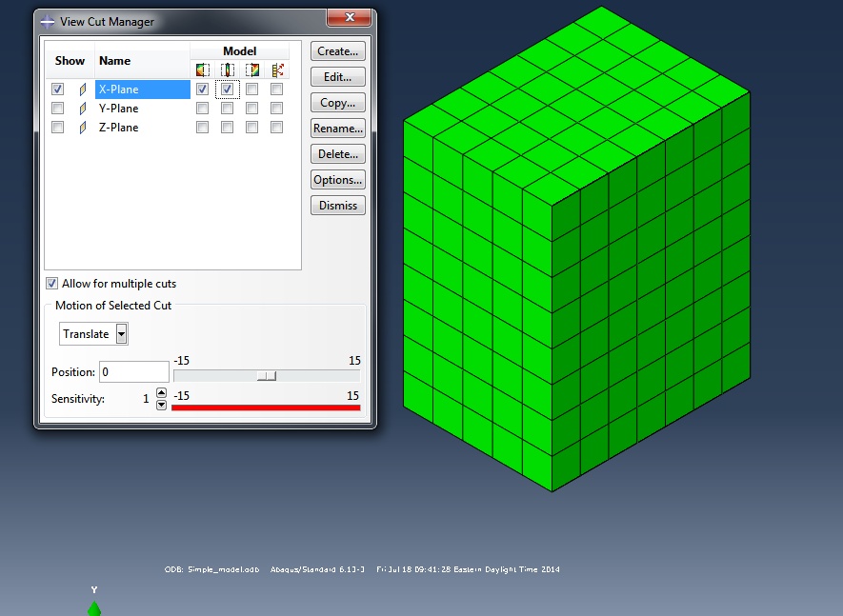
Task: Click the Position slider handle
Action: click(x=267, y=376)
